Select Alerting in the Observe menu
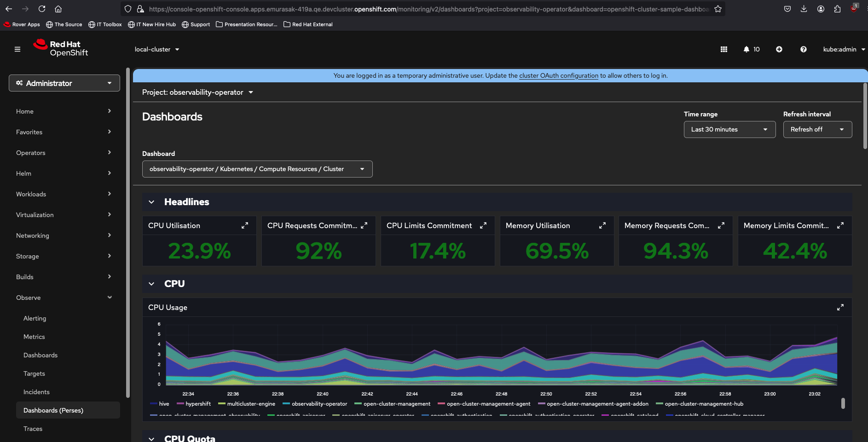Viewport: 868px width, 442px height. (35, 318)
